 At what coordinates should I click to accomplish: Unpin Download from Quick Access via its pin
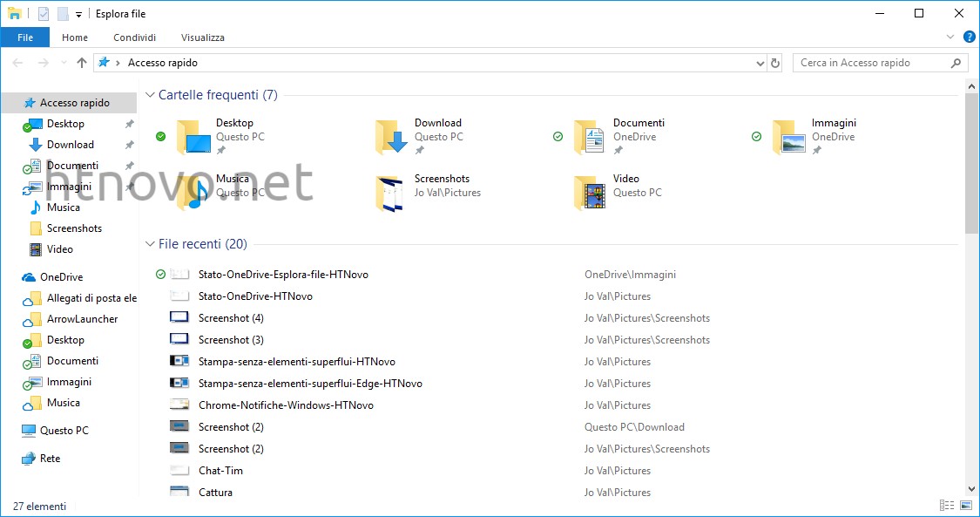[128, 144]
